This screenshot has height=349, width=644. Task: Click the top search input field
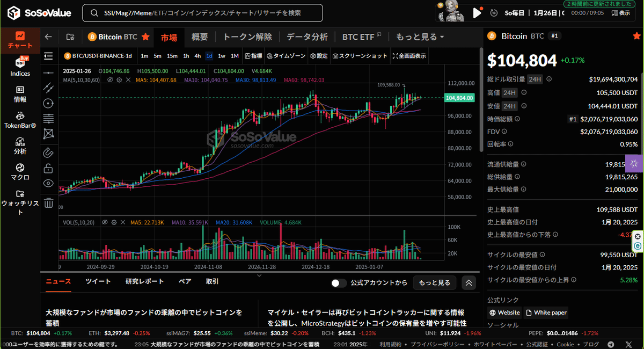(x=203, y=13)
